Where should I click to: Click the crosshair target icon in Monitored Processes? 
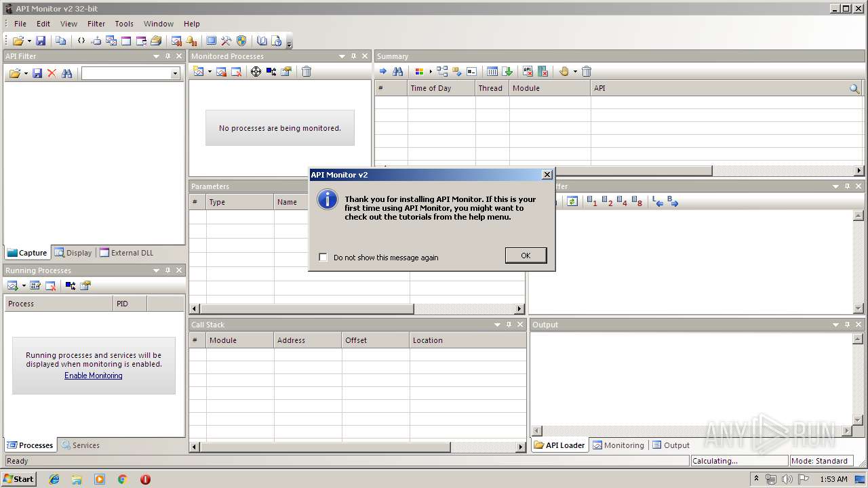[x=256, y=71]
